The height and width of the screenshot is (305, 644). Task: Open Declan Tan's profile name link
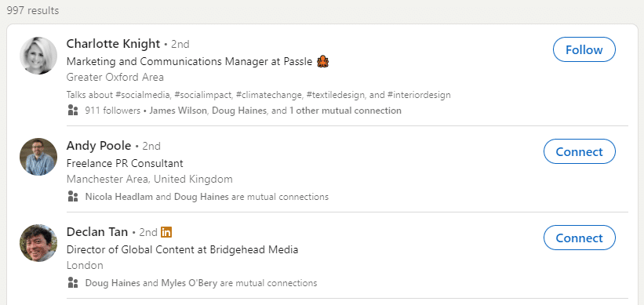[97, 232]
